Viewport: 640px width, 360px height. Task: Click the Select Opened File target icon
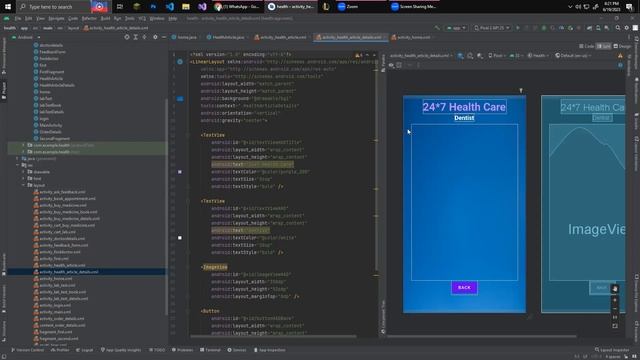coord(127,37)
